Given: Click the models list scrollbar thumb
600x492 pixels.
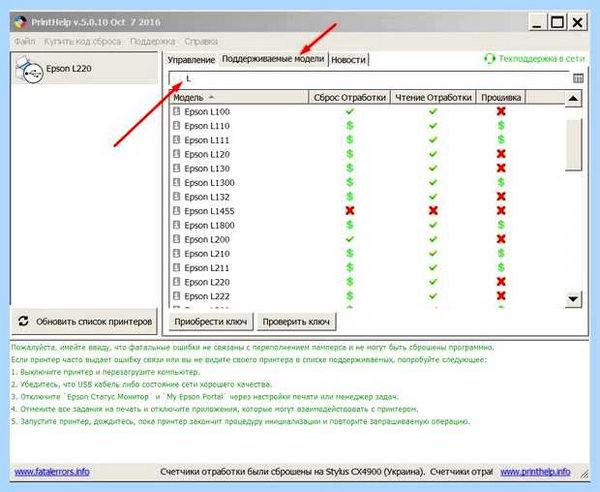Looking at the screenshot, I should point(573,144).
